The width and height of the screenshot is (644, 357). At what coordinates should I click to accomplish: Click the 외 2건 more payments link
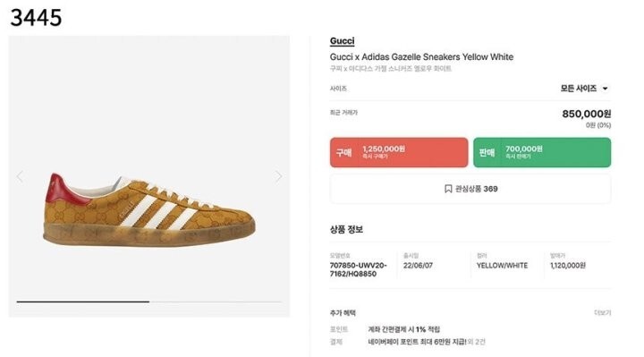click(x=477, y=342)
